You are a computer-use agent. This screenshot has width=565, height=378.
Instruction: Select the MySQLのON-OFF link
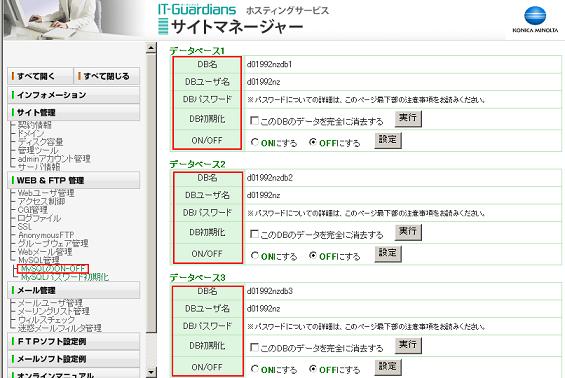click(53, 269)
